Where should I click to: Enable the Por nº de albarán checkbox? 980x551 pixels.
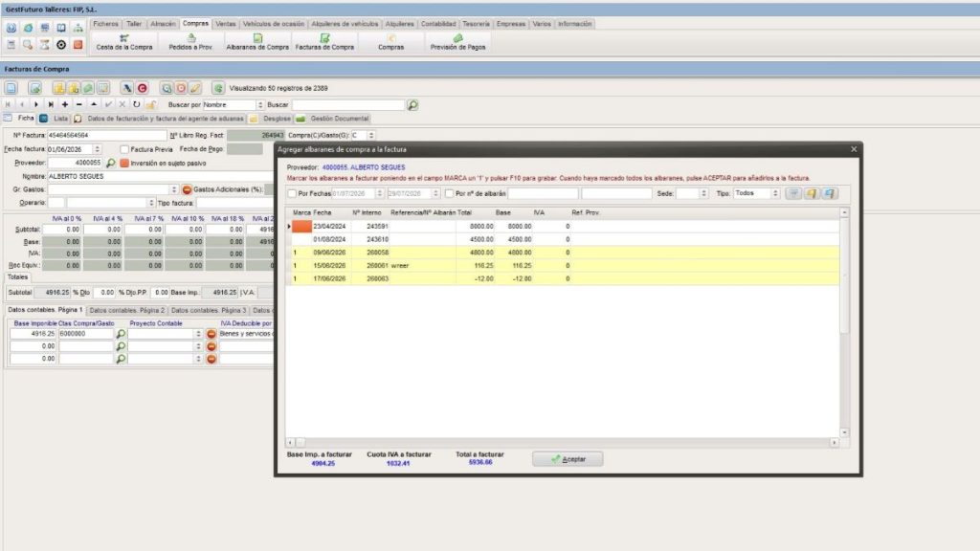tap(450, 193)
